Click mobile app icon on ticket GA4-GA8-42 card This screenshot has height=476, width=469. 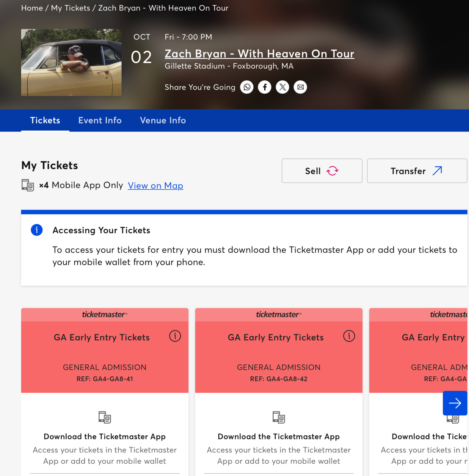pos(279,417)
